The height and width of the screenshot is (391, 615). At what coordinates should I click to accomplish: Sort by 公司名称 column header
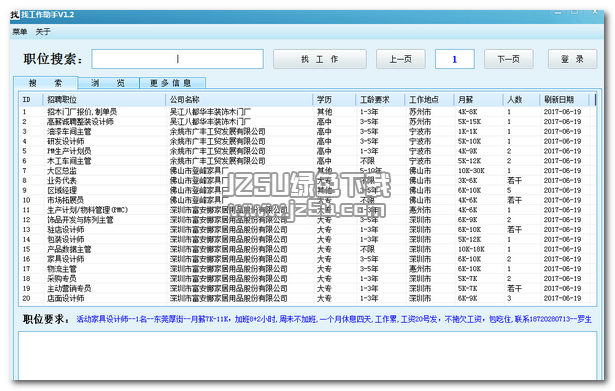[239, 100]
